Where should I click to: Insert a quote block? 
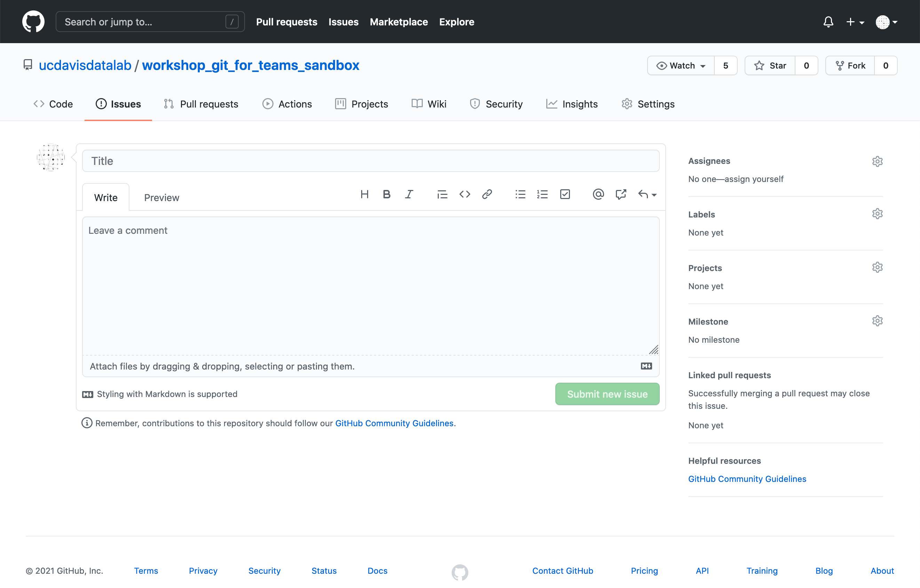(442, 194)
